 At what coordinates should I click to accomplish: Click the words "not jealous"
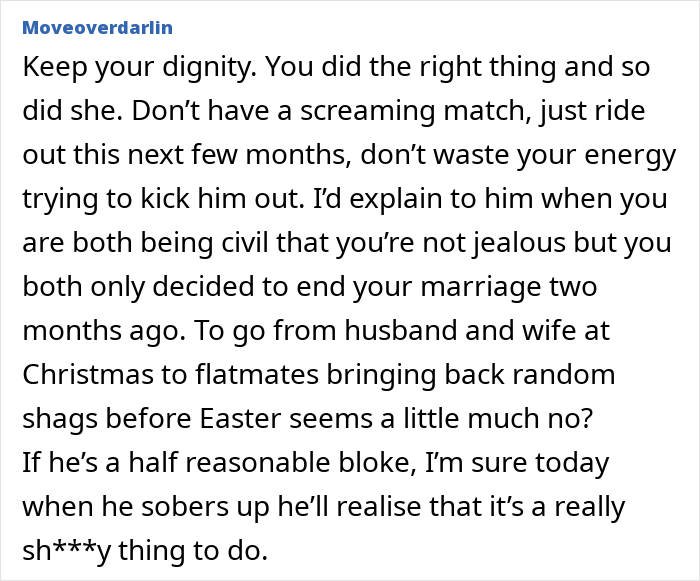pos(487,244)
